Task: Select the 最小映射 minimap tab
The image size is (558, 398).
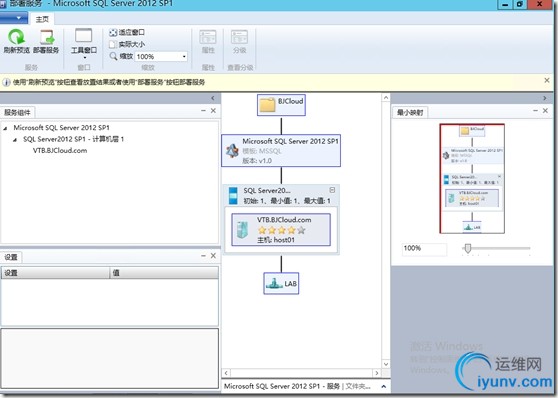Action: tap(410, 112)
